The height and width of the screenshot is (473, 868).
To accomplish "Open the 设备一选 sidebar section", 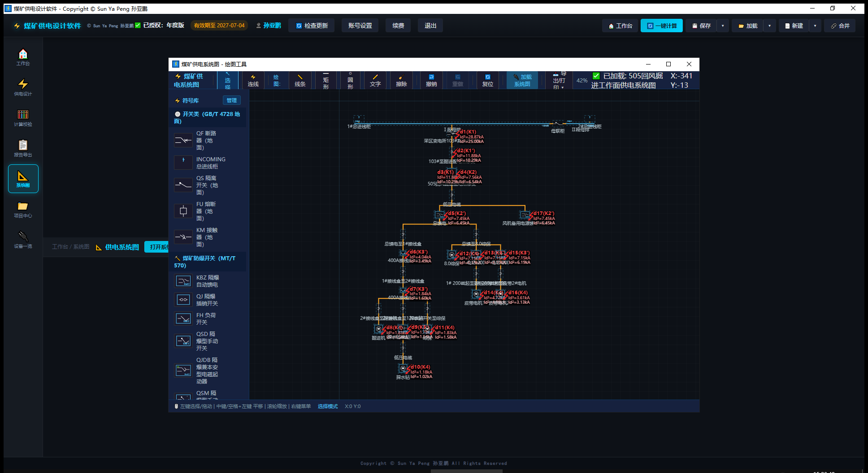I will [23, 240].
